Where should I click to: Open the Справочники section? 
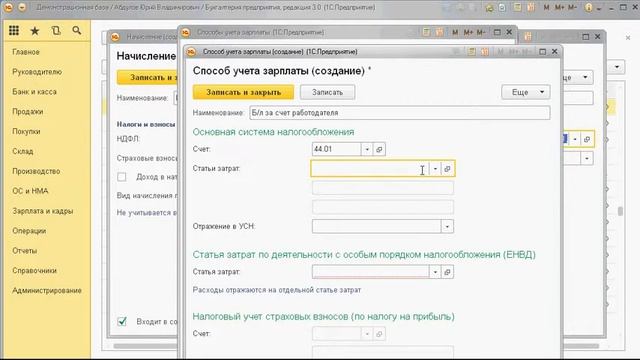(x=35, y=271)
